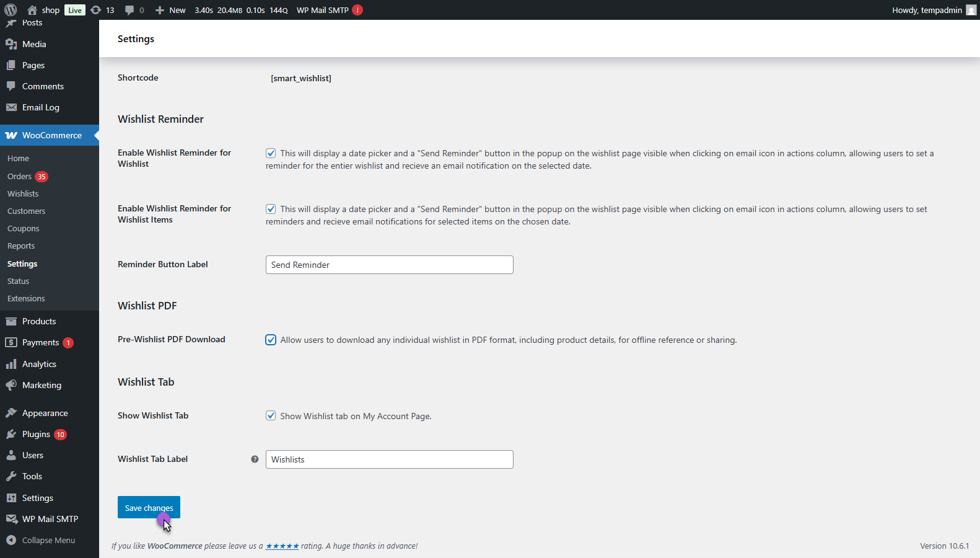Expand the Products sidebar menu

coord(39,321)
